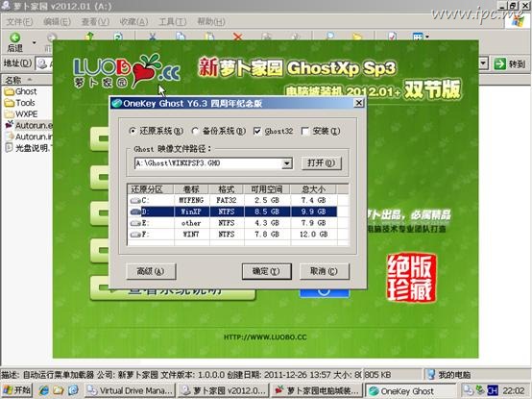Select the C: MYFENG partition row
Image resolution: width=532 pixels, height=399 pixels.
pyautogui.click(x=233, y=200)
